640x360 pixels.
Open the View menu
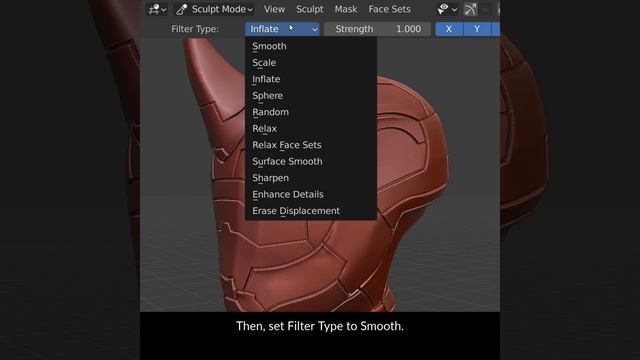coord(274,9)
